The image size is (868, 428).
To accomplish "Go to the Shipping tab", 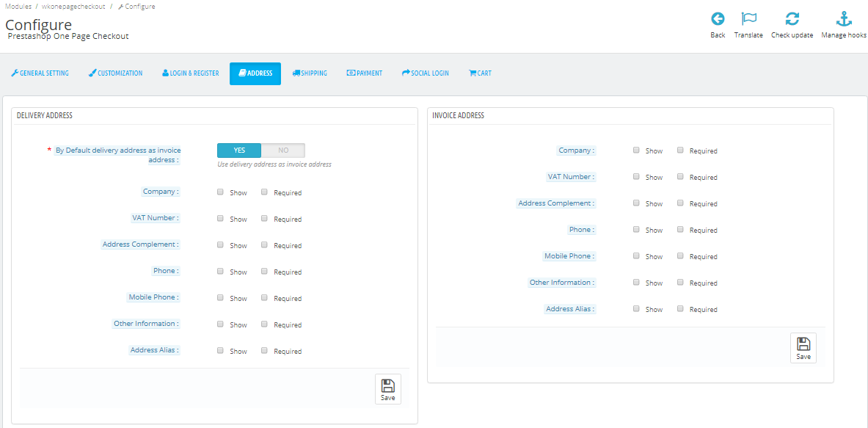I will [310, 73].
